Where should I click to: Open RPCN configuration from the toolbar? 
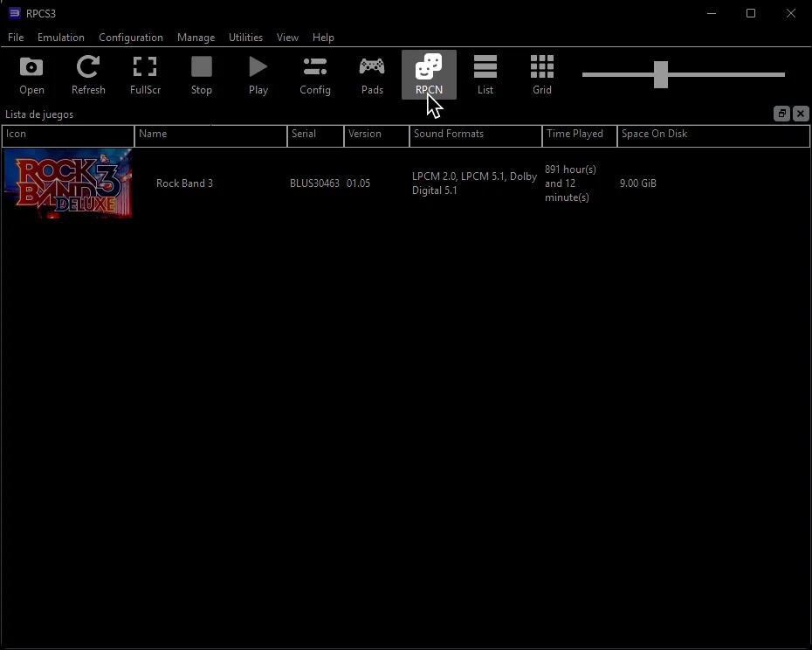click(x=428, y=74)
